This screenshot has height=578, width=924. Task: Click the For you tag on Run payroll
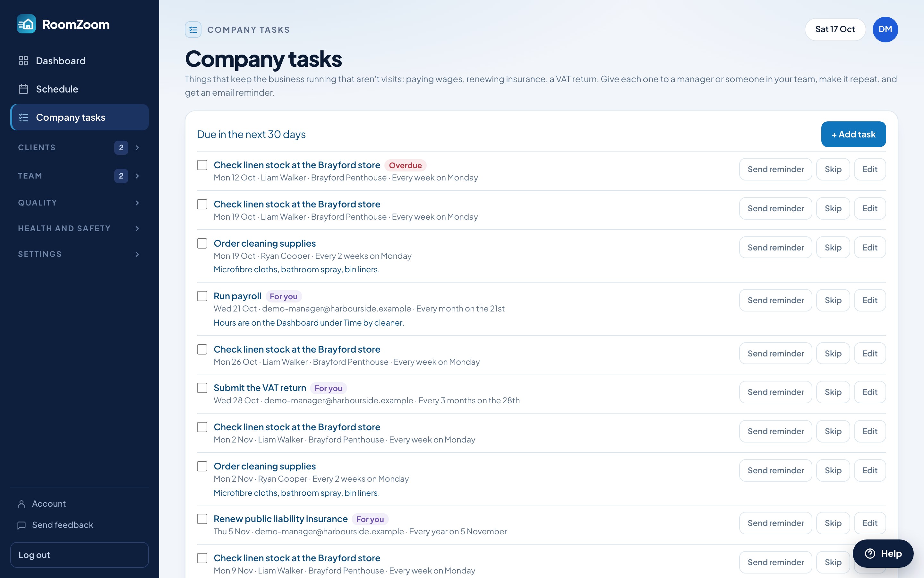coord(283,297)
